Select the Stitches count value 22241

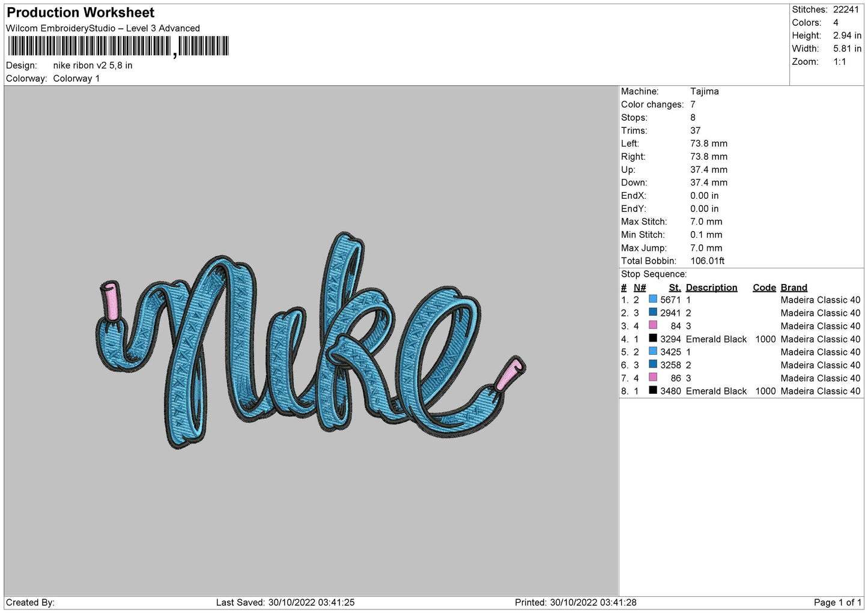coord(846,10)
